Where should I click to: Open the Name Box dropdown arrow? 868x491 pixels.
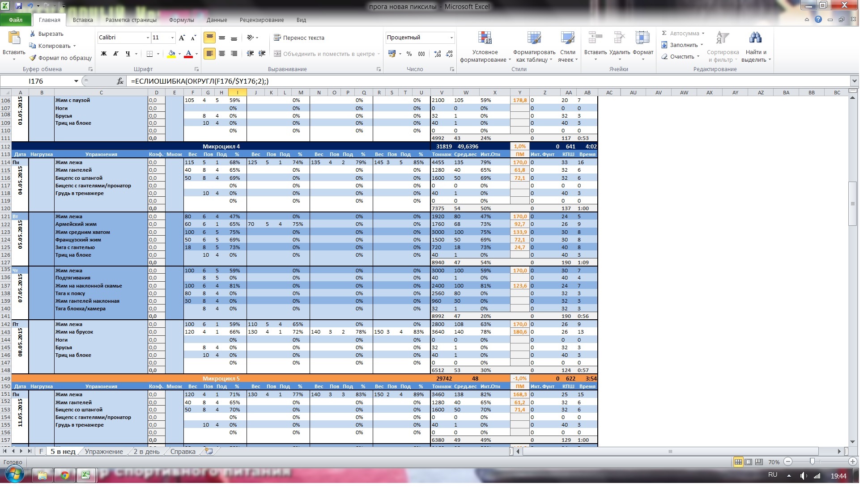pyautogui.click(x=76, y=81)
